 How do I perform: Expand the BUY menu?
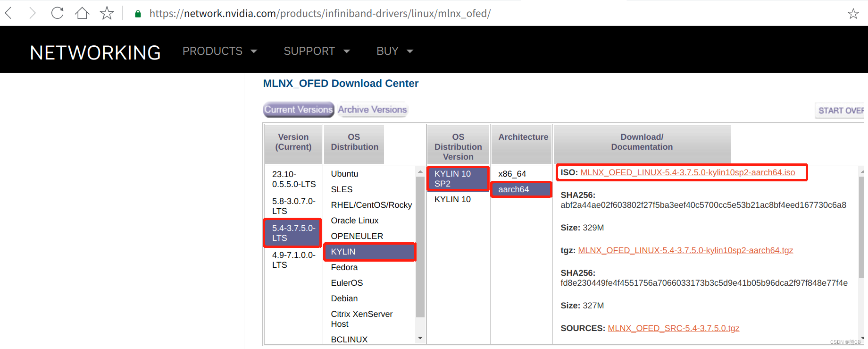[x=395, y=51]
